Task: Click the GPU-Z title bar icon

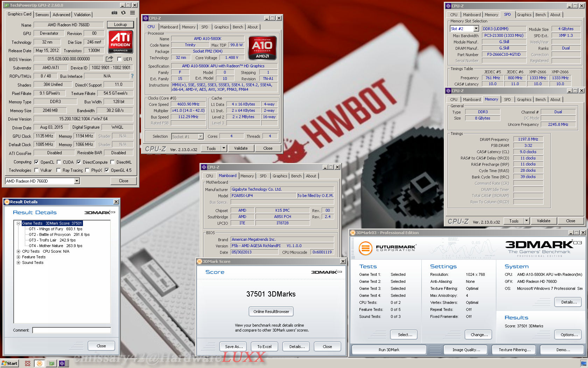Action: (6, 5)
